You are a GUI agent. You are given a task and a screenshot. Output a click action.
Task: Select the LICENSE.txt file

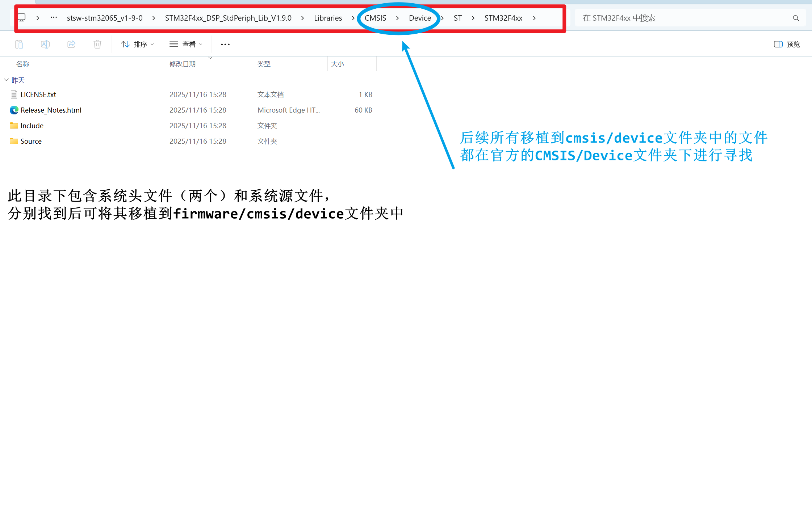pyautogui.click(x=38, y=94)
